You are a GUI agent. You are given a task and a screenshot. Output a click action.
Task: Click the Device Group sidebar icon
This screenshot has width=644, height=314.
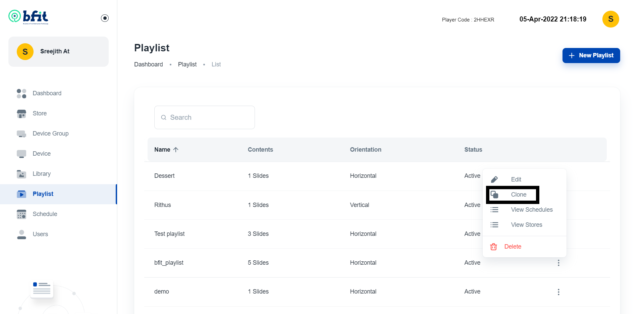coord(21,134)
